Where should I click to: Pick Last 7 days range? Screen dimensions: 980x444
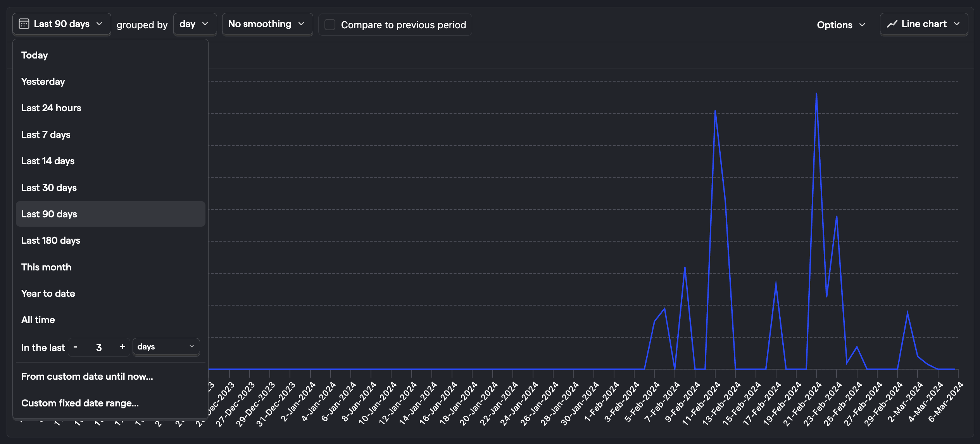(110, 134)
